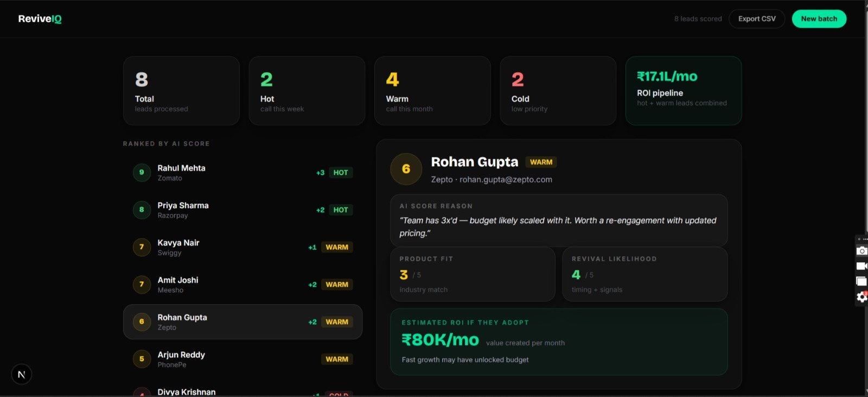Click Priya Sharma's score 8 circle
This screenshot has height=397, width=868.
pyautogui.click(x=142, y=210)
